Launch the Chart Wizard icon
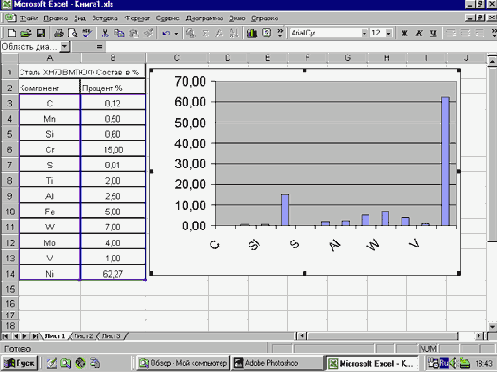Image resolution: width=497 pixels, height=372 pixels. 252,33
